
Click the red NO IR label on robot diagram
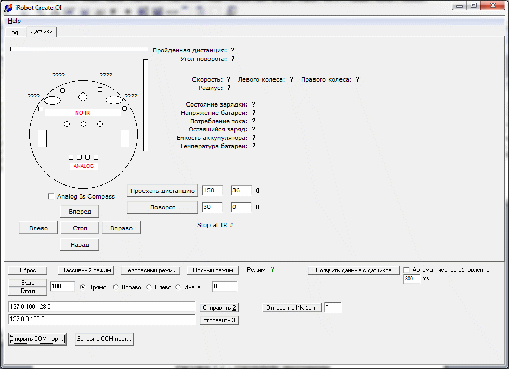[82, 113]
